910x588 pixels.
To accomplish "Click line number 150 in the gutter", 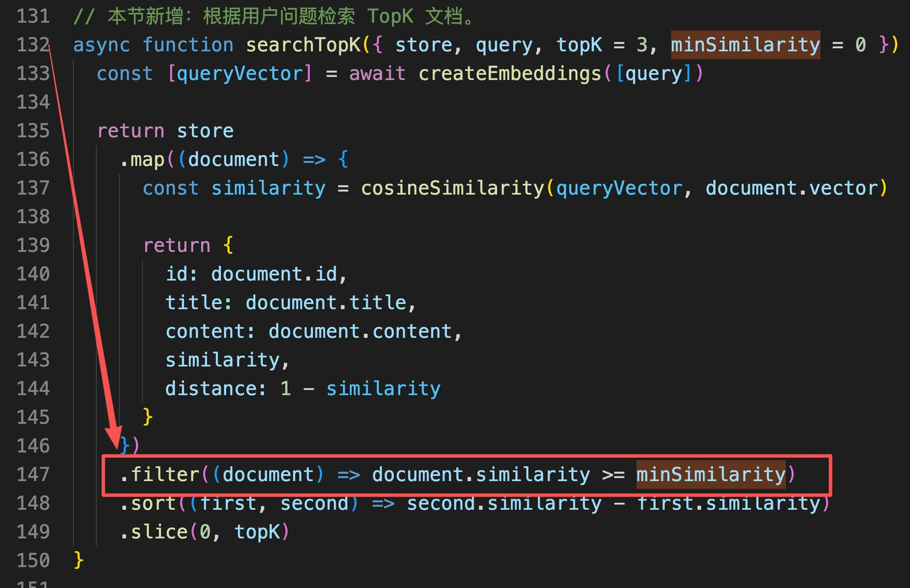I will coord(33,560).
